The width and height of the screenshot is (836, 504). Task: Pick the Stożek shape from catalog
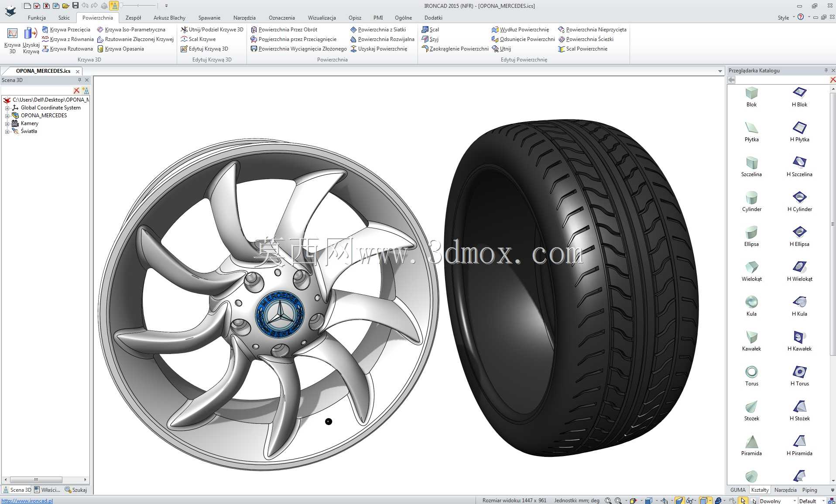pyautogui.click(x=751, y=411)
